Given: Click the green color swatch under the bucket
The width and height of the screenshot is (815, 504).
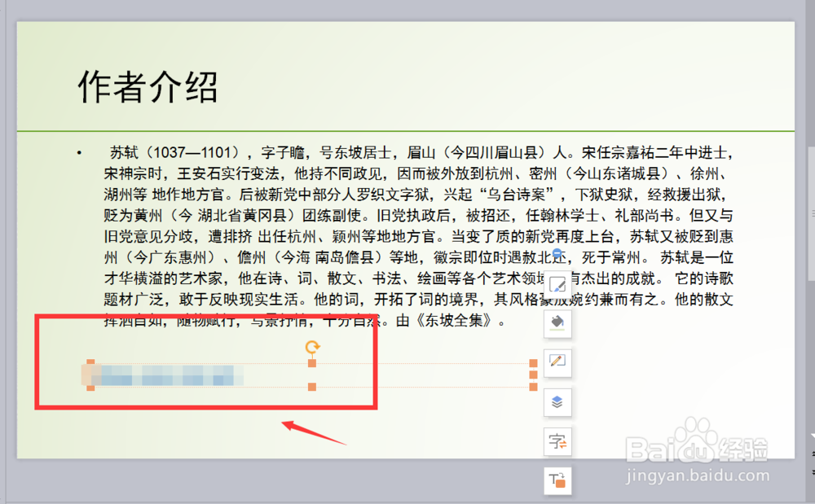Looking at the screenshot, I should point(557,329).
